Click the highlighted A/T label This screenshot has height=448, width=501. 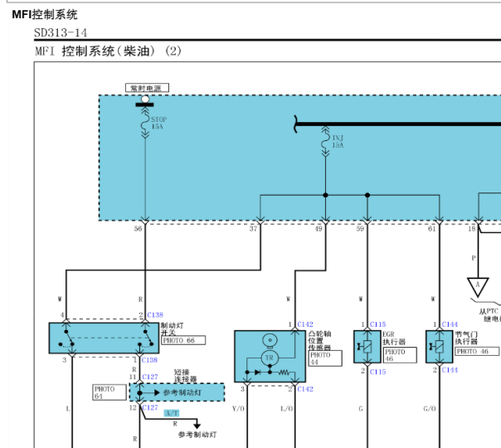pyautogui.click(x=172, y=413)
